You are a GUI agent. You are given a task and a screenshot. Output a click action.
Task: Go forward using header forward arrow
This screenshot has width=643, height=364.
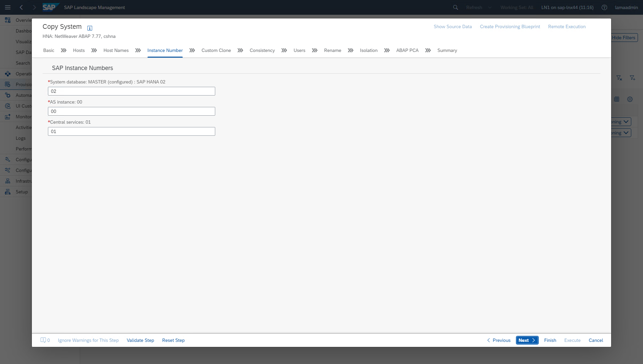(x=34, y=7)
